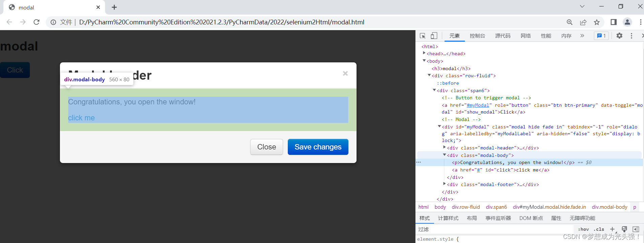Screen dimensions: 644x243
Task: Switch to 性能 tab
Action: pyautogui.click(x=546, y=36)
